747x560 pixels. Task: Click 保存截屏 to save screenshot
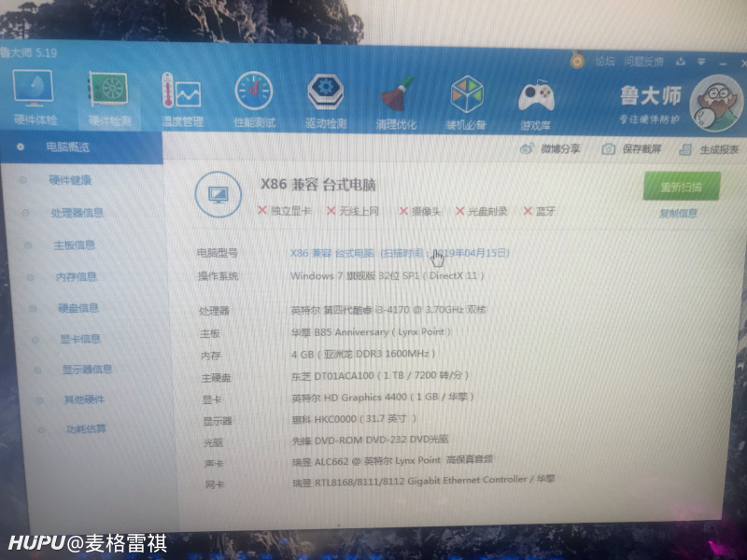[x=631, y=149]
